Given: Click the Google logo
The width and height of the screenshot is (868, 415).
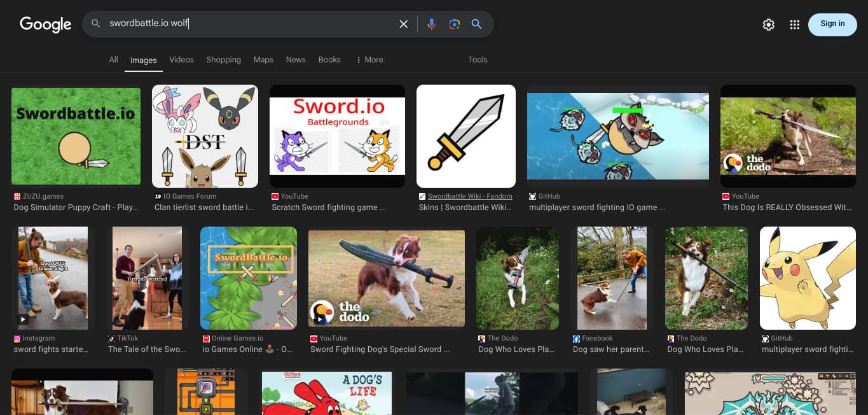Looking at the screenshot, I should pyautogui.click(x=45, y=24).
